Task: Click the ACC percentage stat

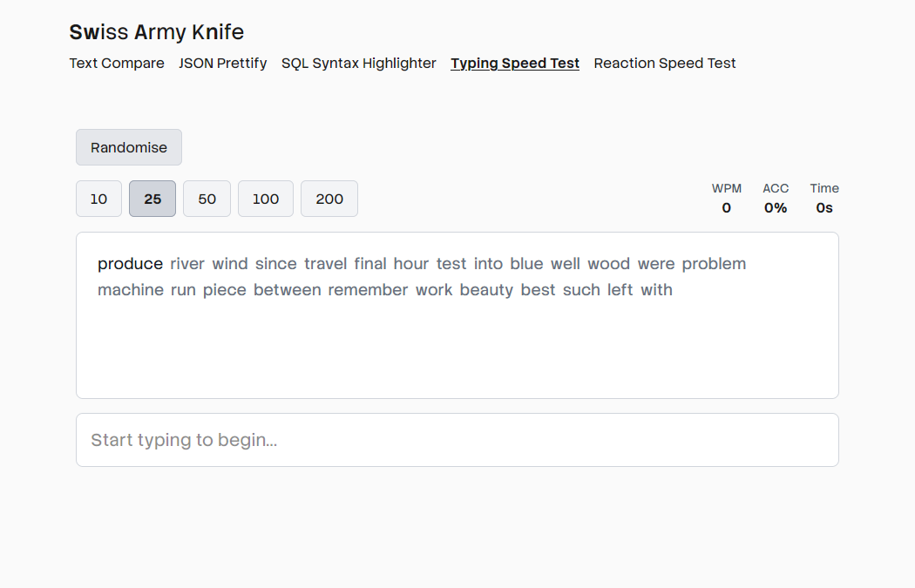Action: (776, 199)
